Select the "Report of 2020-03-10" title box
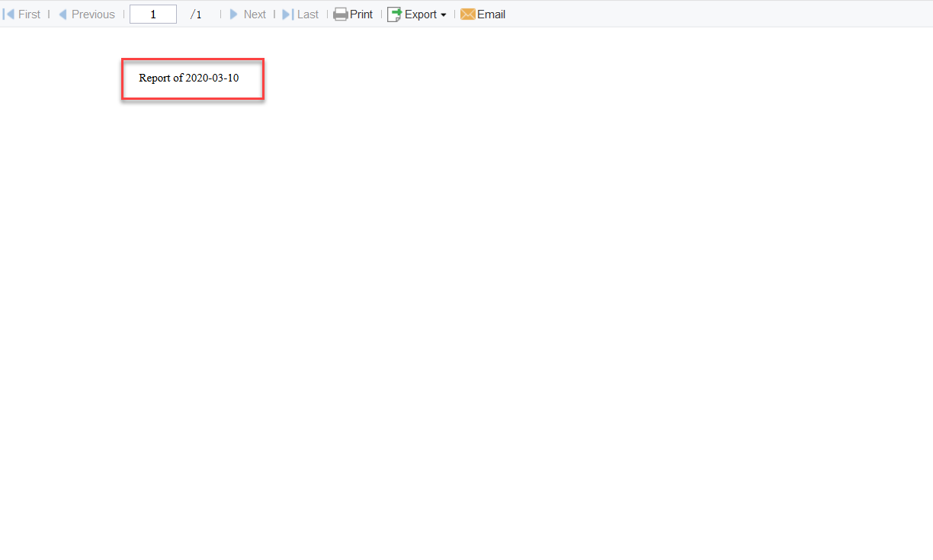The height and width of the screenshot is (560, 933). [192, 78]
